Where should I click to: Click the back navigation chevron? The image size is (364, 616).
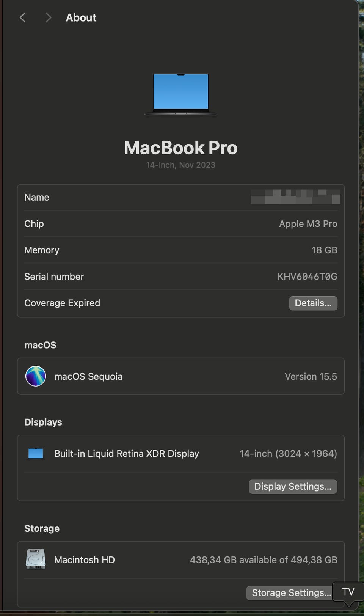click(23, 17)
